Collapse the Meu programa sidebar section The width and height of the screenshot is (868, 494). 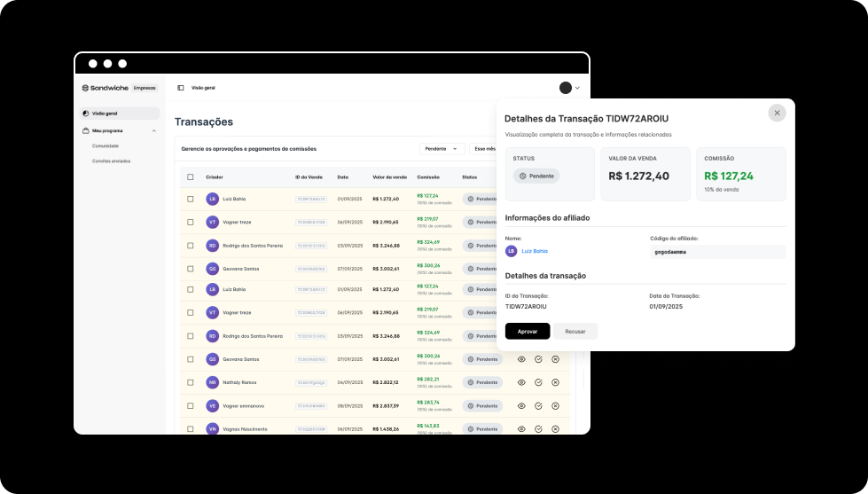154,130
